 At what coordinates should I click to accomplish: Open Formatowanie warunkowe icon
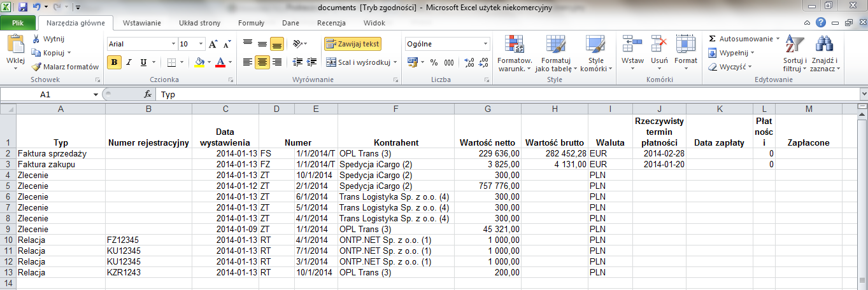pyautogui.click(x=514, y=44)
